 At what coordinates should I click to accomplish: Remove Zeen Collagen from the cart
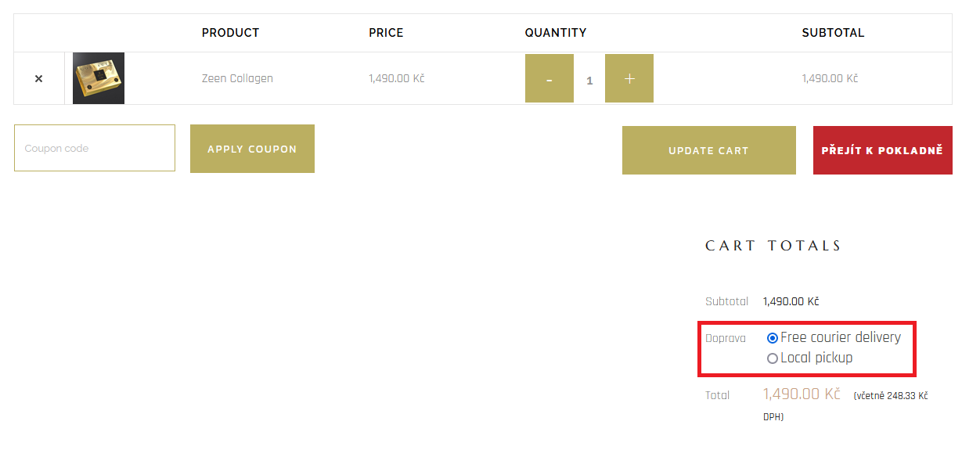pos(38,79)
